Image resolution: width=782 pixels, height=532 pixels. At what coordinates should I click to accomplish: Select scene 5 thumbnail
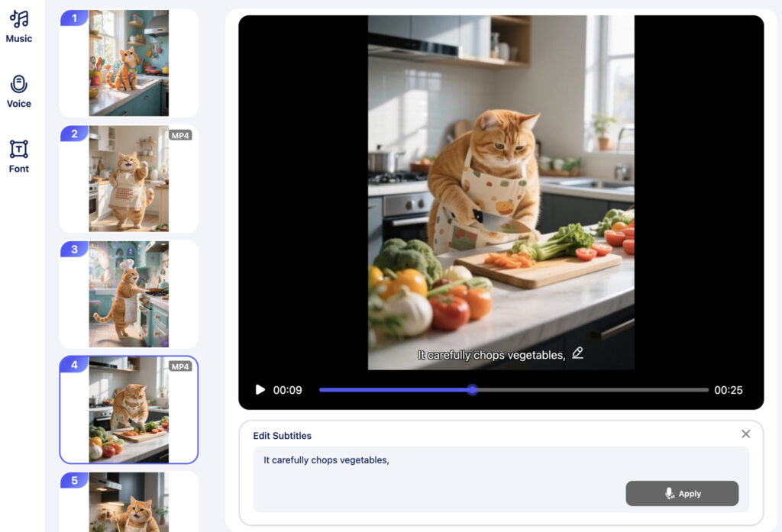[x=128, y=501]
